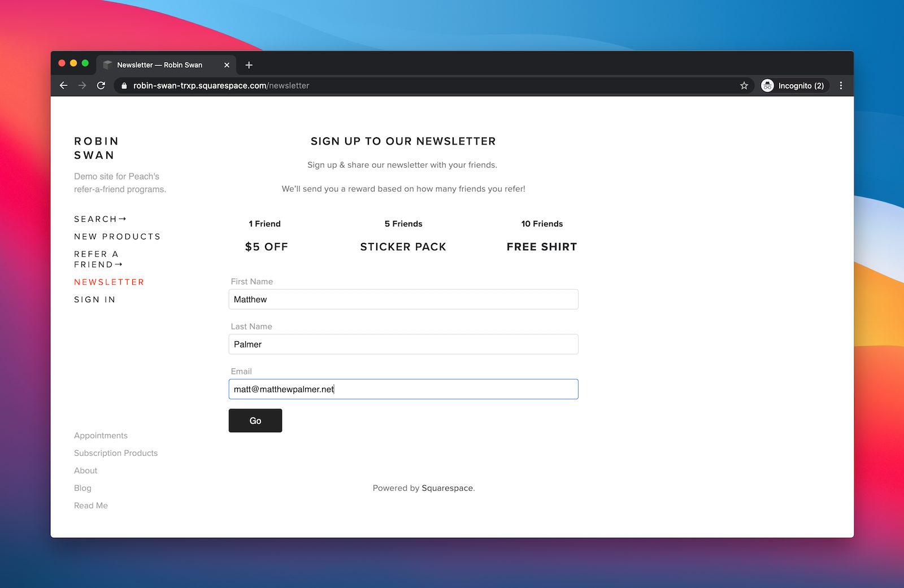Open the Blog link
The image size is (904, 588).
(82, 488)
